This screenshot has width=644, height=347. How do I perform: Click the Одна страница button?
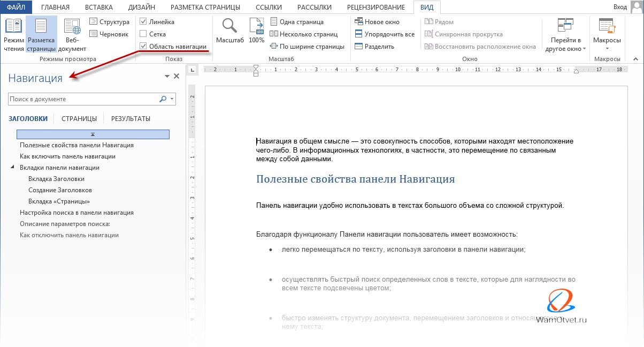(x=297, y=22)
